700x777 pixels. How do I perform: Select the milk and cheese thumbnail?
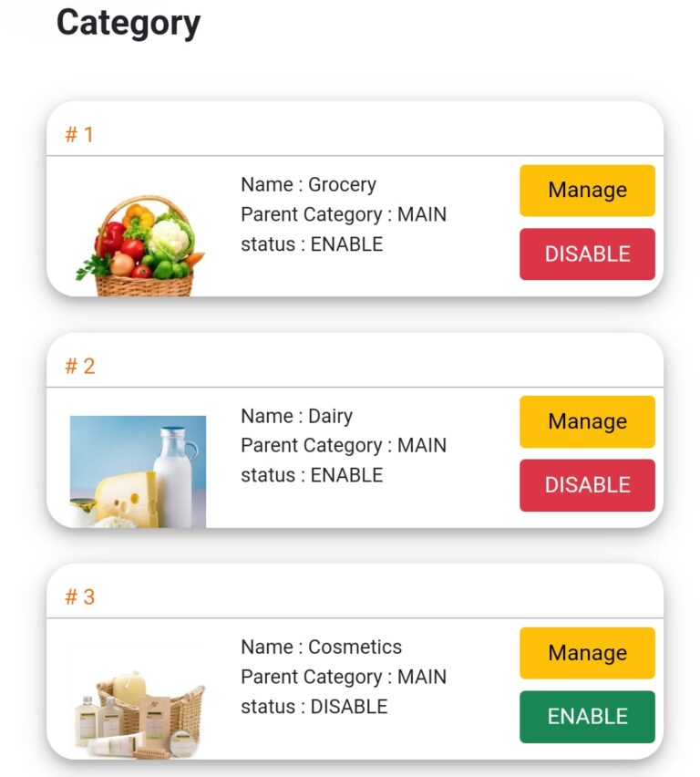pyautogui.click(x=138, y=471)
